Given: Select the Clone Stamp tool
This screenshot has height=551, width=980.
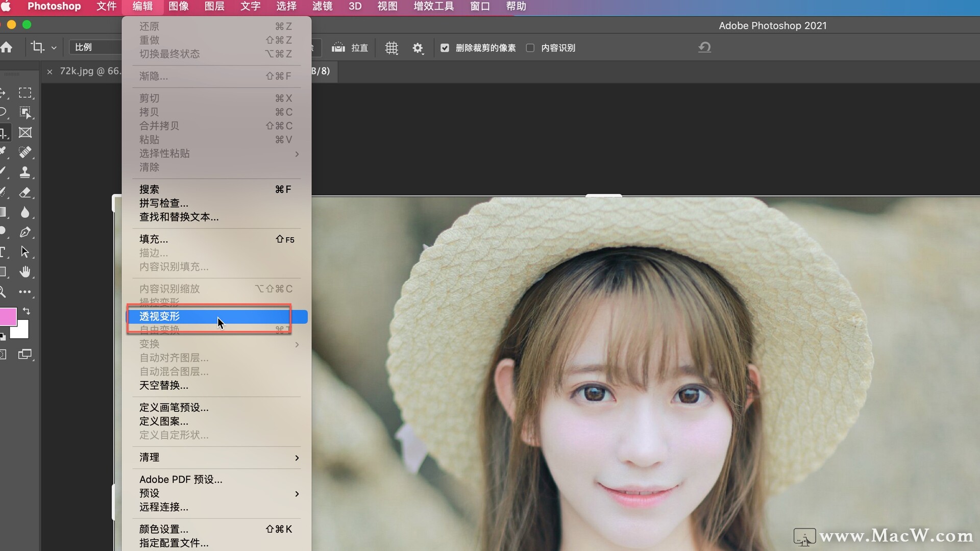Looking at the screenshot, I should coord(24,171).
